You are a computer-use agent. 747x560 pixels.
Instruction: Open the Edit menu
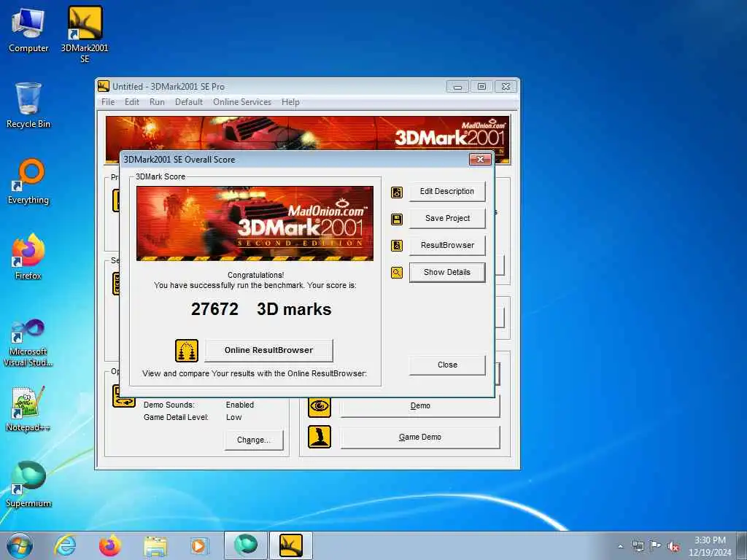[x=132, y=102]
